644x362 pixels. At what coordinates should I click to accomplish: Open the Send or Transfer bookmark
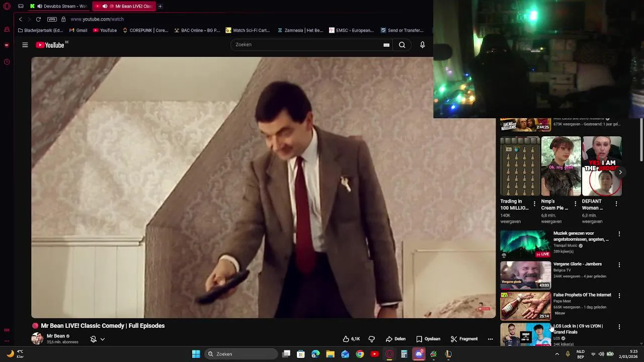tap(402, 30)
